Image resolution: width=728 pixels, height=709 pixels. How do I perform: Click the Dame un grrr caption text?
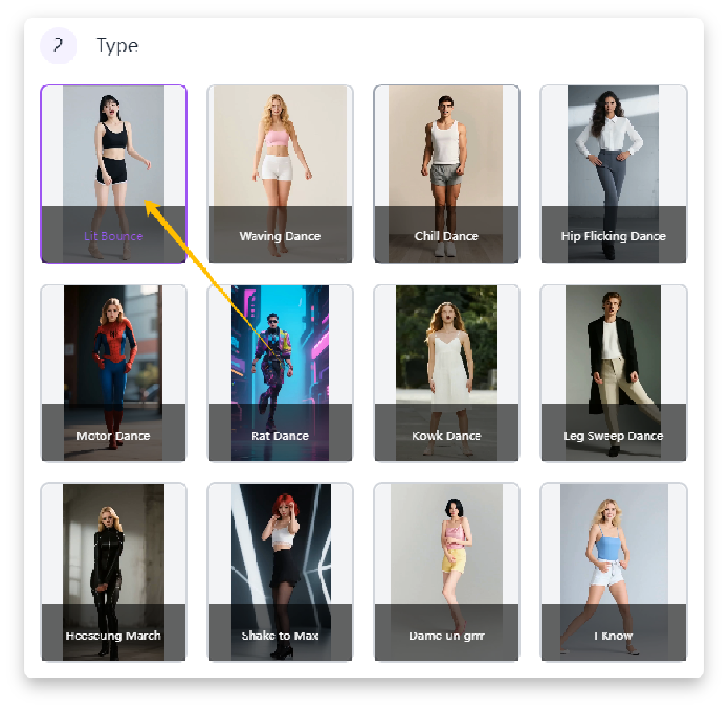tap(447, 635)
